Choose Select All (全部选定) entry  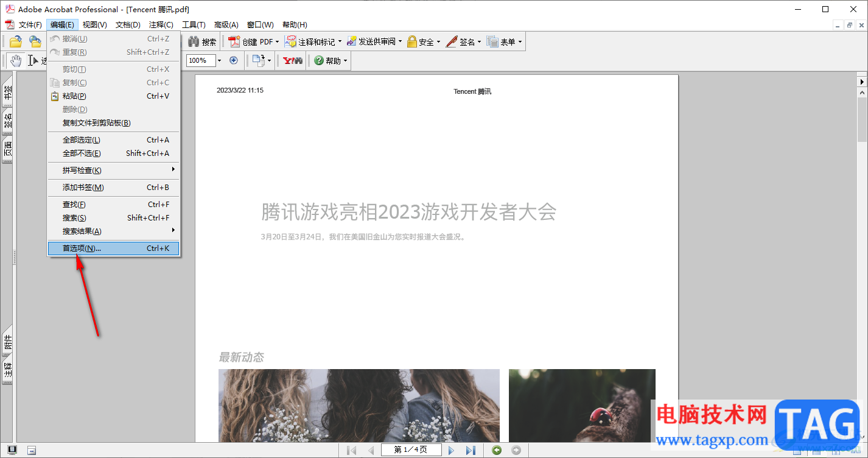[113, 139]
